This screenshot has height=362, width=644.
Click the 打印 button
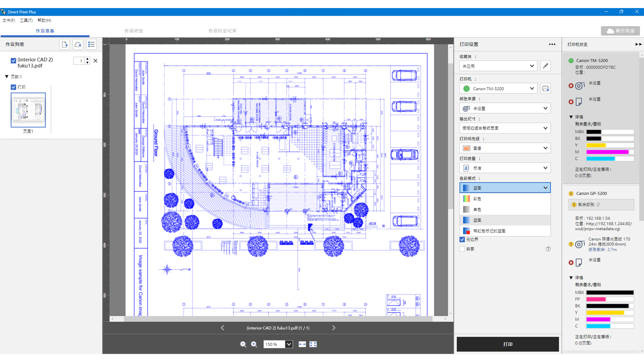point(507,344)
